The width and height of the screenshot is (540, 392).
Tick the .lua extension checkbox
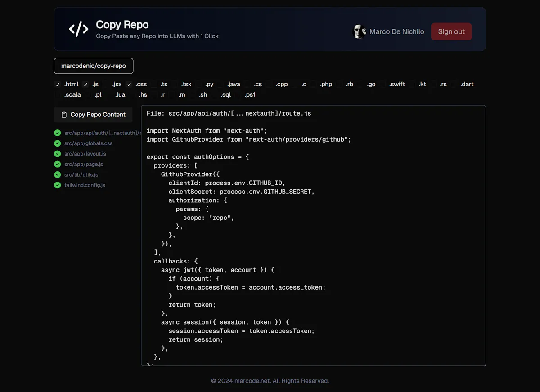(x=108, y=95)
